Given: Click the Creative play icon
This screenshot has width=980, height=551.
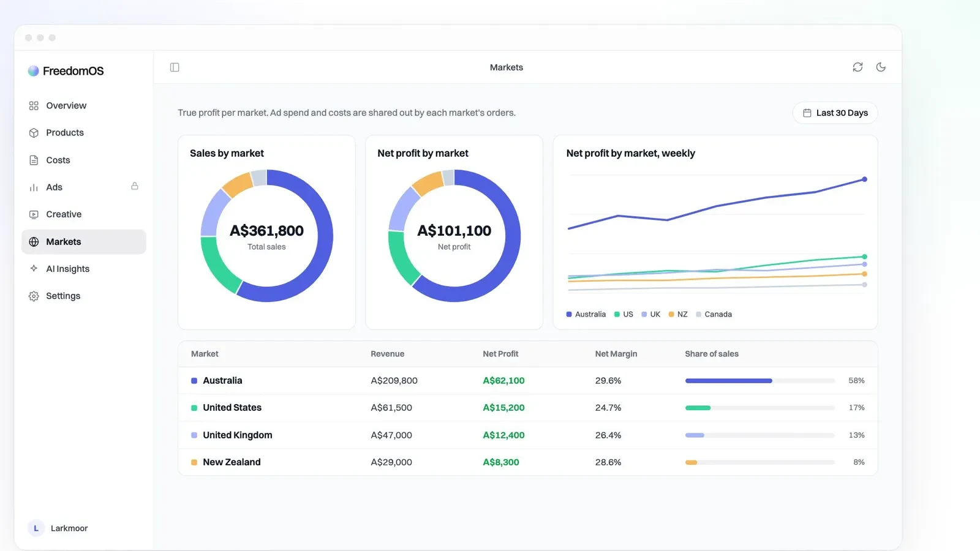Looking at the screenshot, I should pyautogui.click(x=34, y=214).
